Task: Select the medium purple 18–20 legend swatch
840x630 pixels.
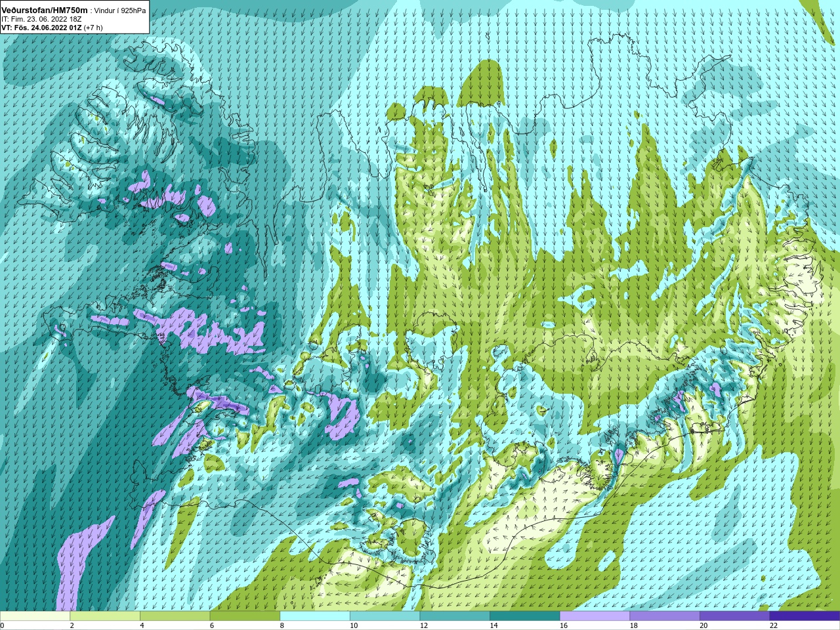Action: click(x=665, y=616)
